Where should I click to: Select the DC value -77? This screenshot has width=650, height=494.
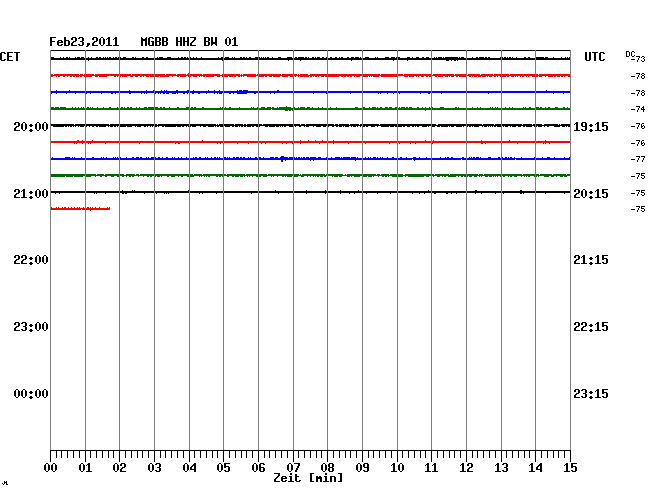pos(638,159)
